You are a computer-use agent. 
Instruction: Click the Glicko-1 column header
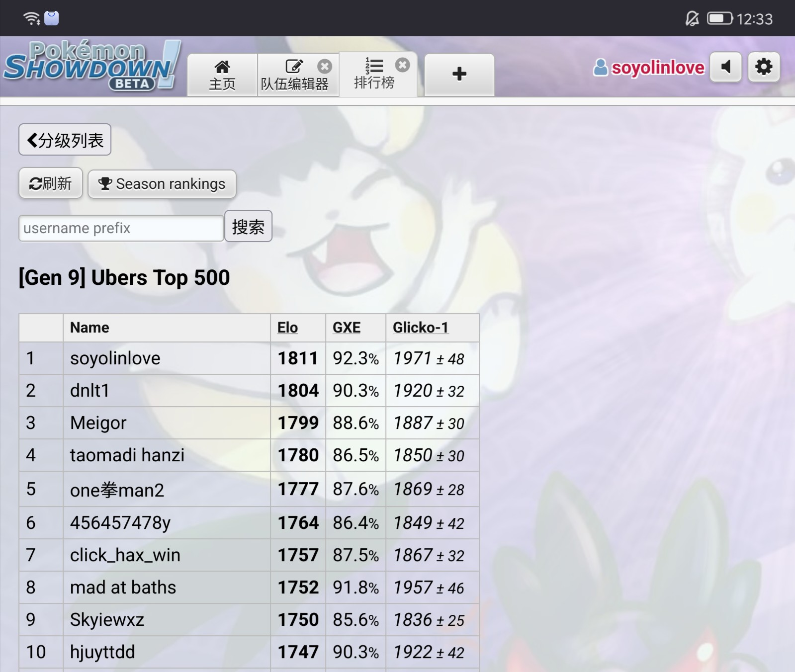pos(420,328)
